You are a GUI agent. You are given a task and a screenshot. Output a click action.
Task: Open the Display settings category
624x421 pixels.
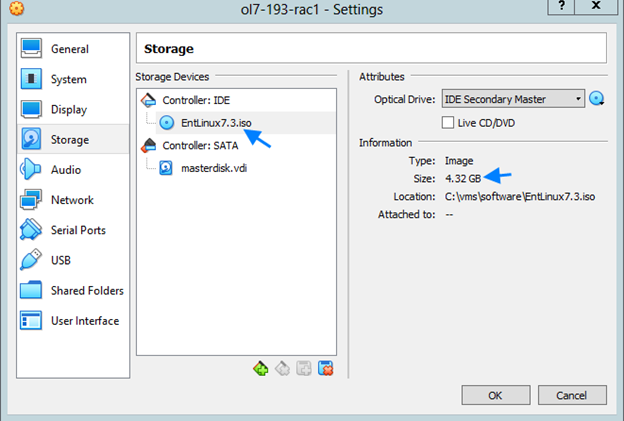point(73,109)
